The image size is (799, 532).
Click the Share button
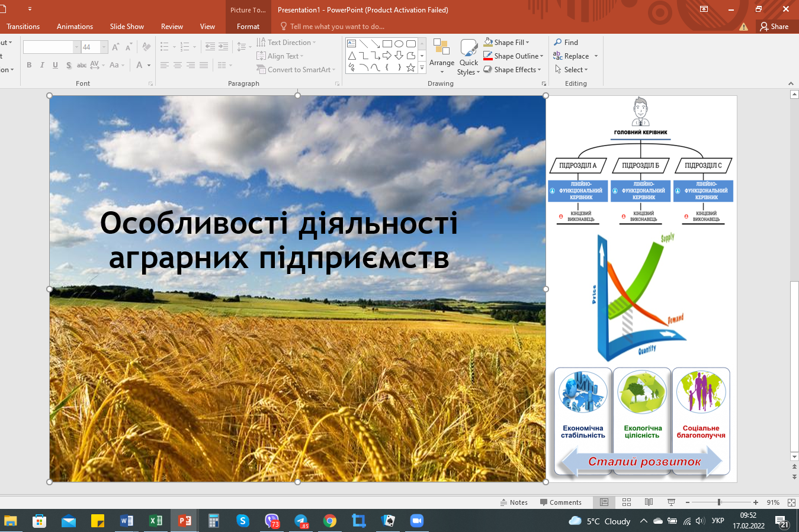click(775, 27)
